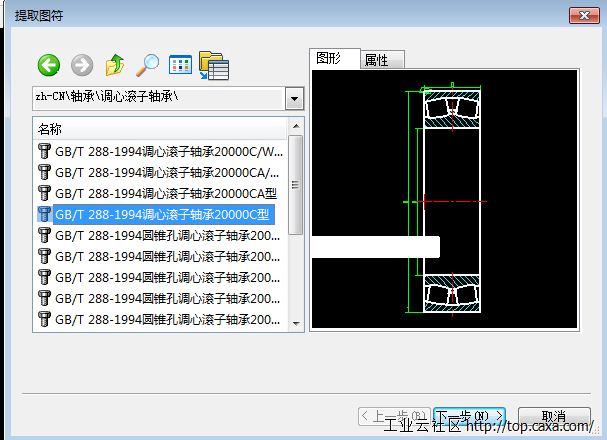Image resolution: width=607 pixels, height=440 pixels.
Task: Click the green back arrow icon
Action: coord(49,65)
